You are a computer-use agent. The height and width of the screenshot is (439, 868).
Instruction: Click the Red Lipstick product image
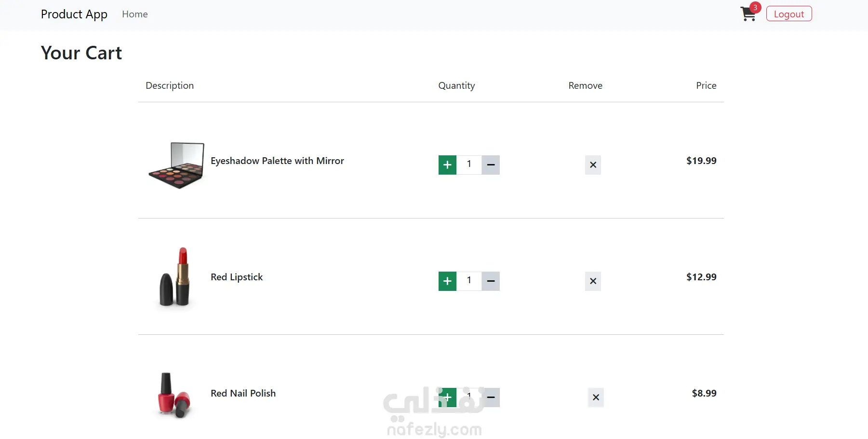pyautogui.click(x=175, y=277)
